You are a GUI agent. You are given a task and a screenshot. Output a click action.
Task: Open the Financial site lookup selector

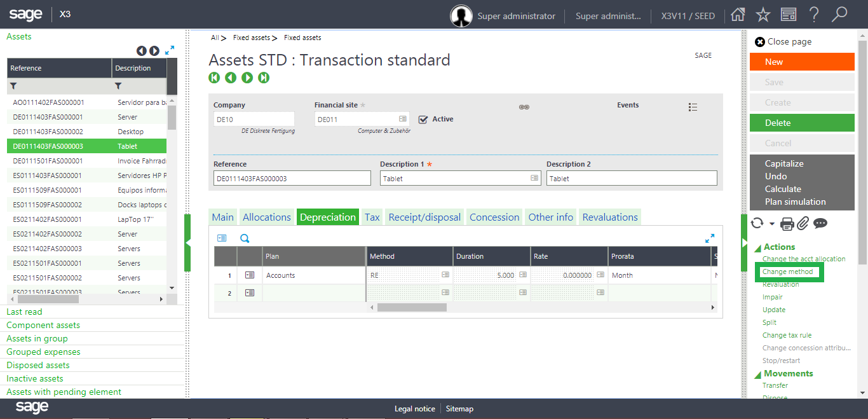click(x=402, y=118)
